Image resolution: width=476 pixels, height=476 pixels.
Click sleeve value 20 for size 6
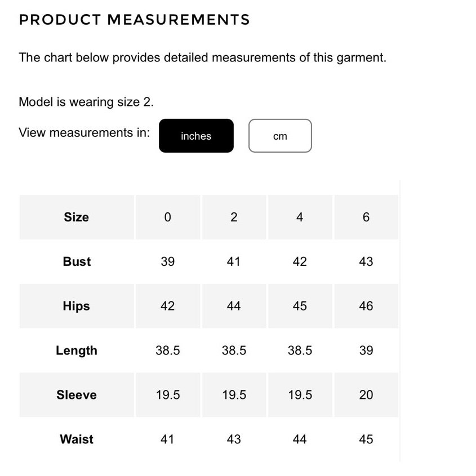[x=366, y=395]
